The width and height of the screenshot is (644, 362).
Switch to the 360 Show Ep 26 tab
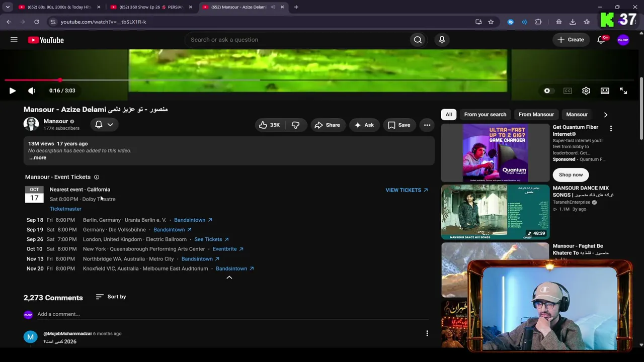pos(151,7)
